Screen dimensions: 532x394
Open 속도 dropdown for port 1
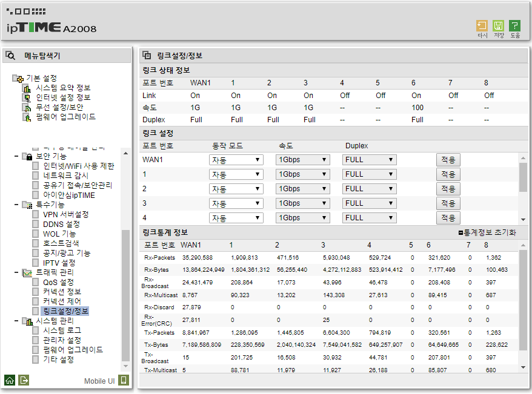[302, 174]
